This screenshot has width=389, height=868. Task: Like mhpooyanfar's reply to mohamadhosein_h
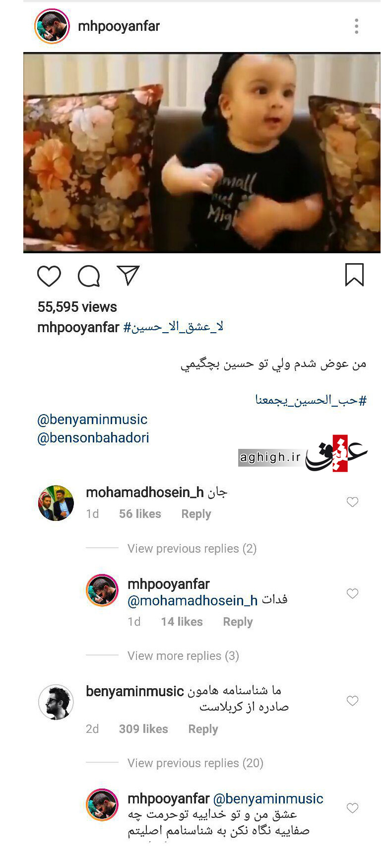coord(352,593)
